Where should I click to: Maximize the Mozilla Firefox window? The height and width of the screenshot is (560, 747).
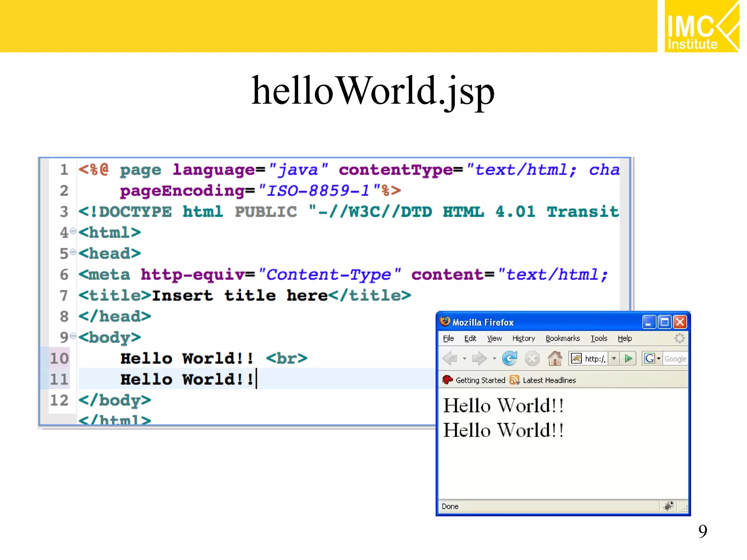click(x=665, y=322)
